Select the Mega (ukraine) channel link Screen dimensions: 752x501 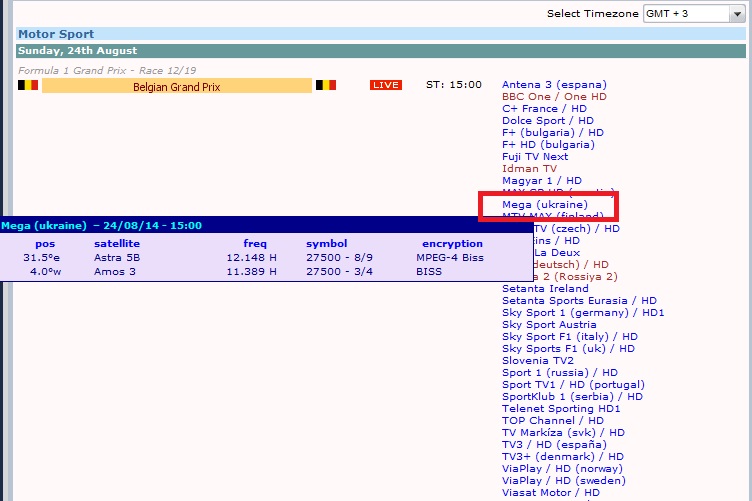point(544,205)
